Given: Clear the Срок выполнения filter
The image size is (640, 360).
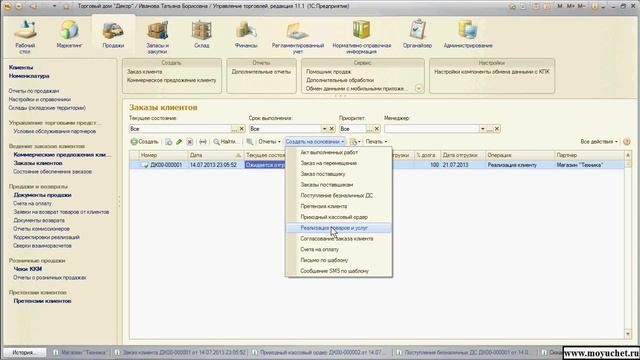Looking at the screenshot, I should [x=331, y=129].
